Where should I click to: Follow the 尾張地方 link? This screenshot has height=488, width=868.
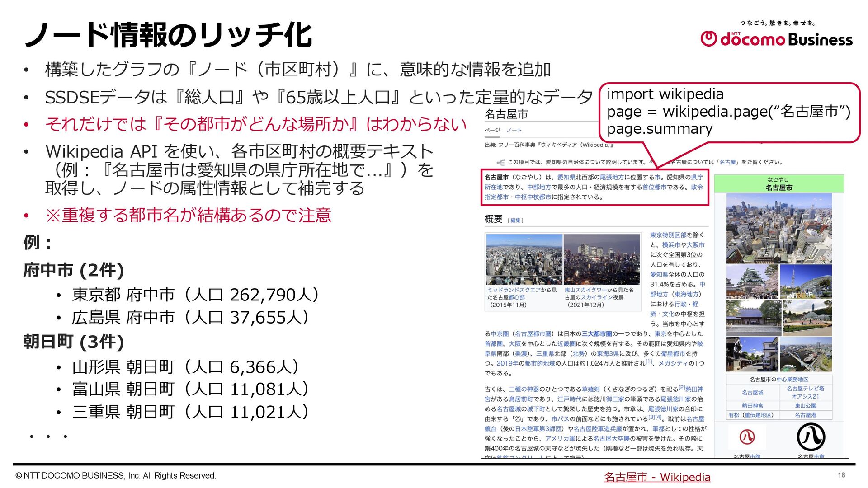point(612,178)
